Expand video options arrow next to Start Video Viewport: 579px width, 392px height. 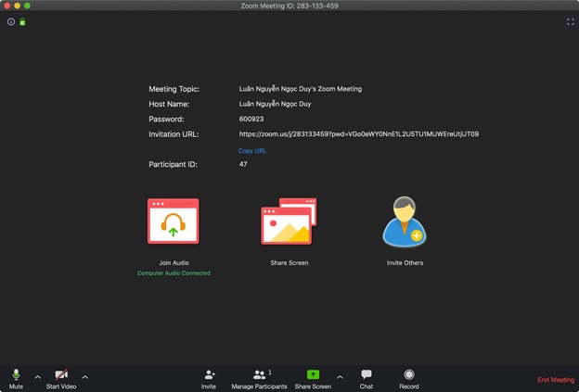pos(85,377)
